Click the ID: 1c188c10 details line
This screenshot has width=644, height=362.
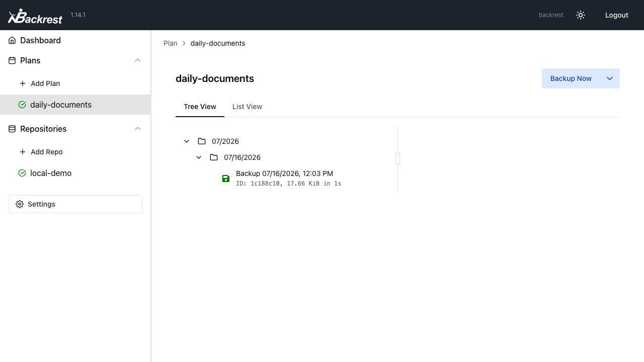tap(289, 184)
